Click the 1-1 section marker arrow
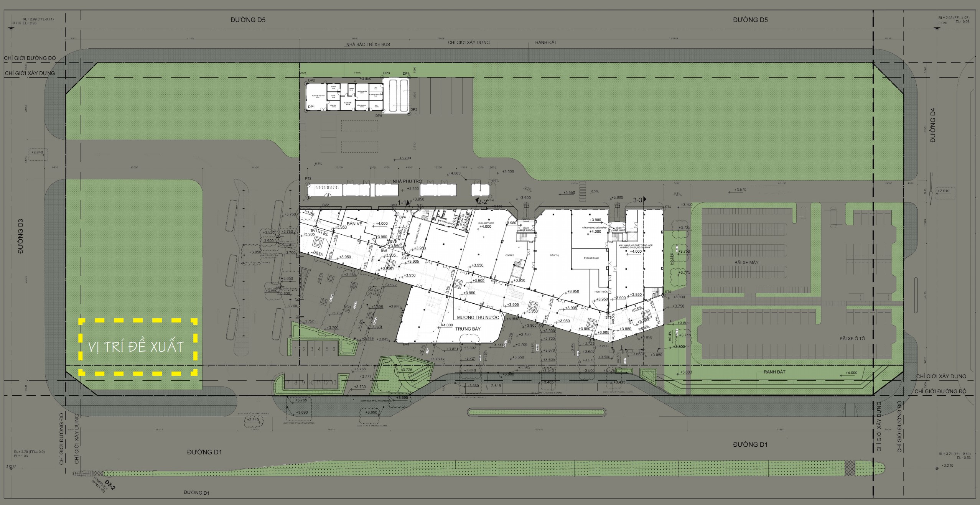The height and width of the screenshot is (505, 980). pos(408,203)
